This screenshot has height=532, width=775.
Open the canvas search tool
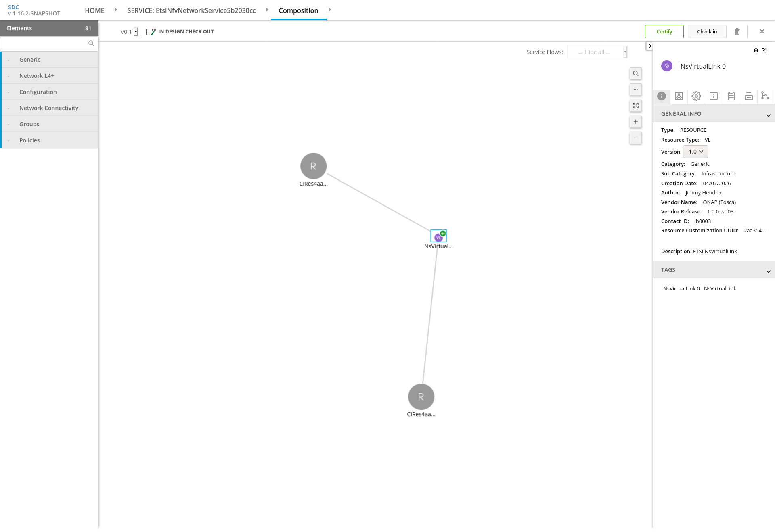coord(635,73)
